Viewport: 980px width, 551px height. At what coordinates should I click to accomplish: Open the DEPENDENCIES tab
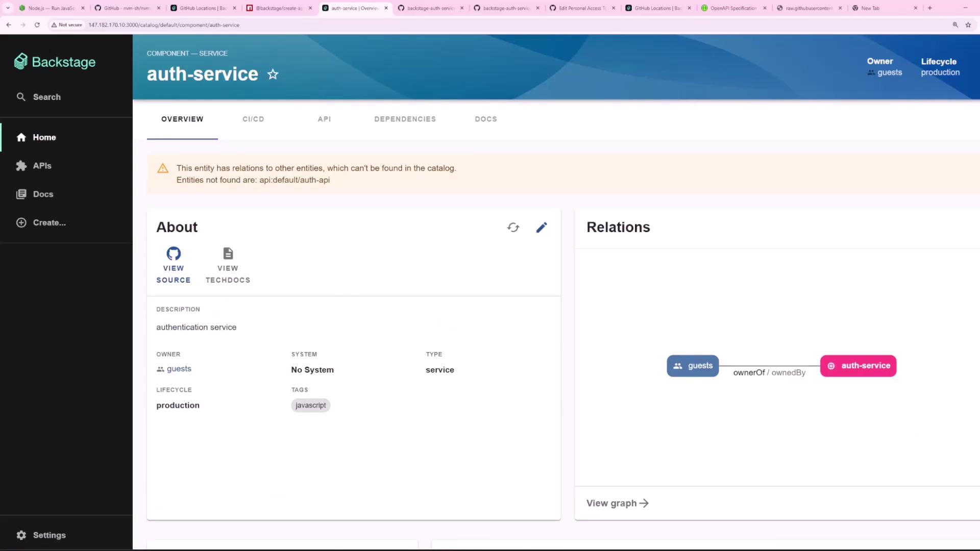coord(405,119)
